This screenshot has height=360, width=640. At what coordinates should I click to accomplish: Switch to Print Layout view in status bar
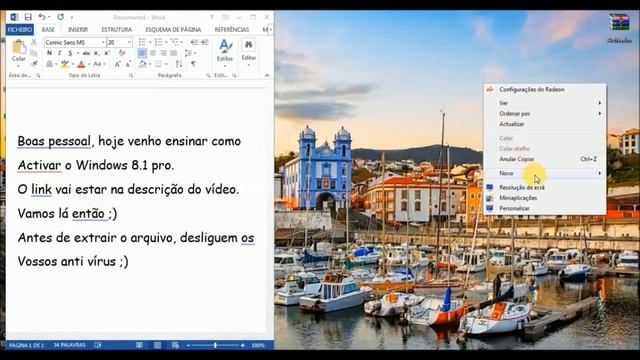pyautogui.click(x=157, y=345)
